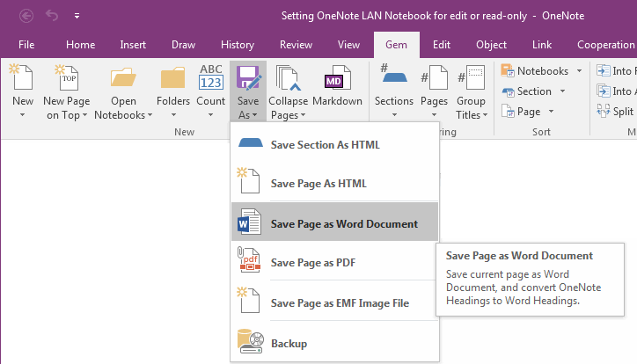The height and width of the screenshot is (364, 637).
Task: Switch to the Home tab
Action: (80, 45)
